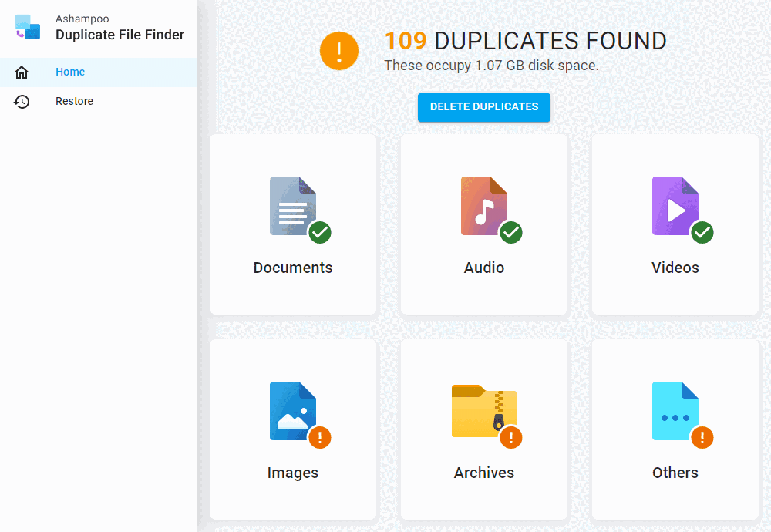Open the Videos category icon
This screenshot has width=771, height=532.
[675, 206]
